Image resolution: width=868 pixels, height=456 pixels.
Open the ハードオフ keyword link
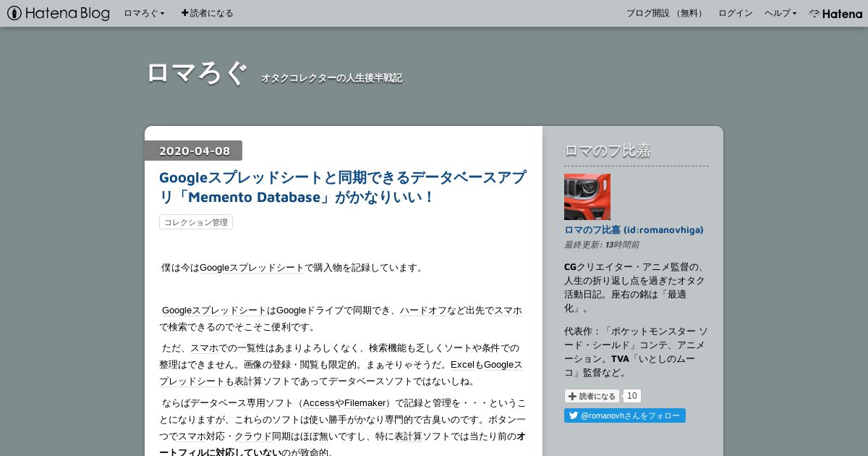coord(423,310)
